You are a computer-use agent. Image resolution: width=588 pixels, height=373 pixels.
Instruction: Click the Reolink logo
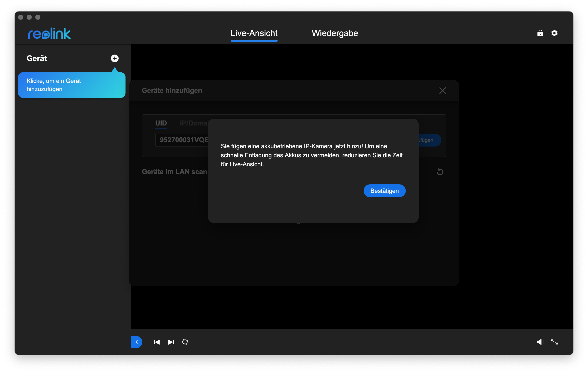pos(49,34)
